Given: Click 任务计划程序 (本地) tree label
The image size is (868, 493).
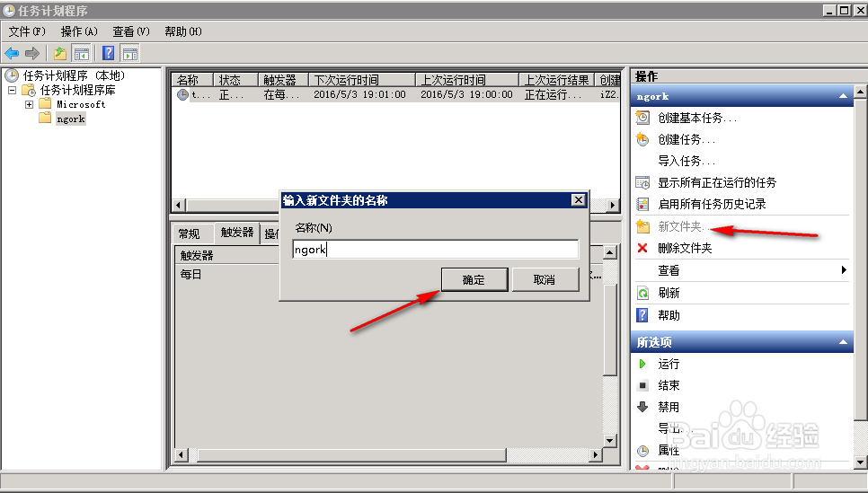Looking at the screenshot, I should click(75, 75).
